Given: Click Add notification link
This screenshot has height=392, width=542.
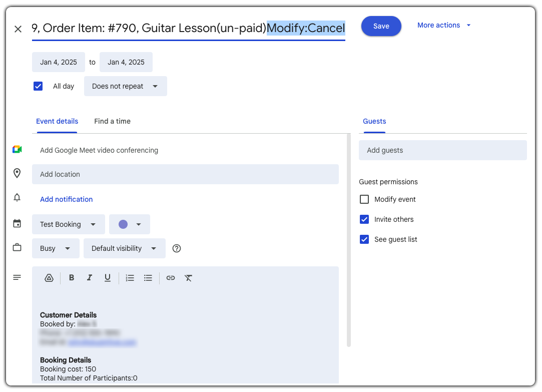Looking at the screenshot, I should coord(67,199).
